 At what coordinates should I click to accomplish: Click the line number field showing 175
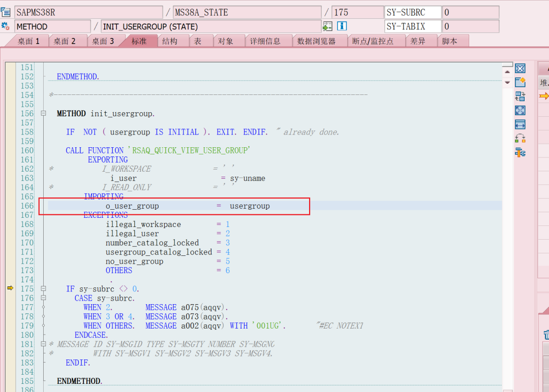[x=357, y=12]
